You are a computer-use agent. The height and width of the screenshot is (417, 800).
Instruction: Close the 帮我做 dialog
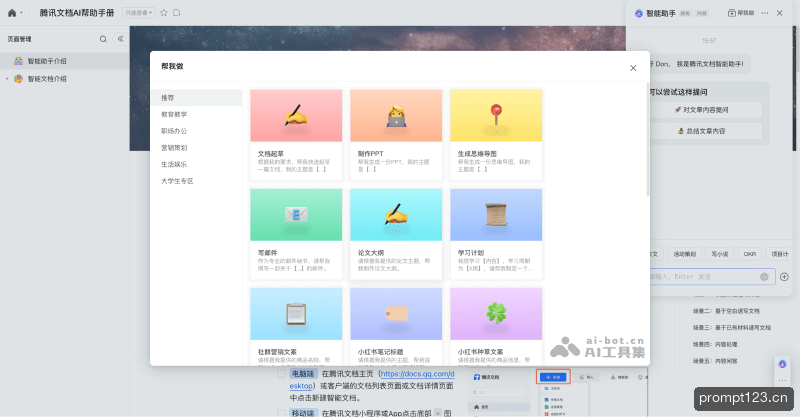[633, 68]
